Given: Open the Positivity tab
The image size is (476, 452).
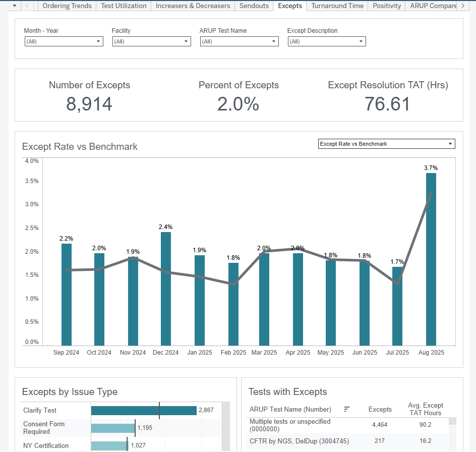Looking at the screenshot, I should (387, 6).
